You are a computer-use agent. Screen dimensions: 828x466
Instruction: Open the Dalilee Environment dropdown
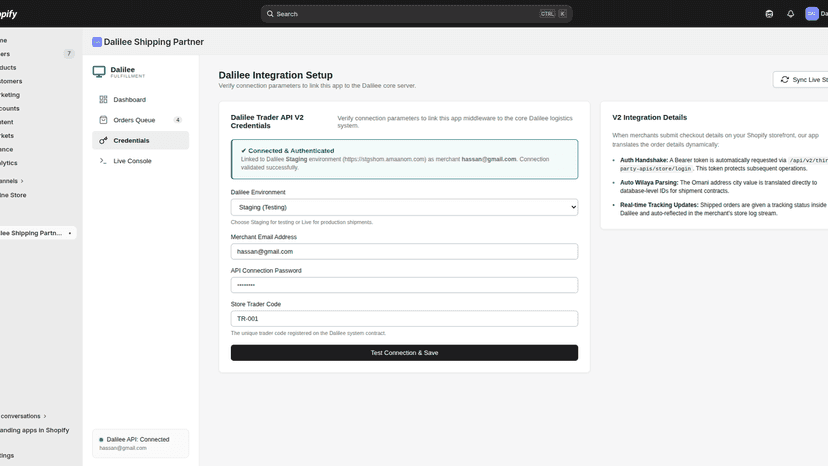pos(404,207)
